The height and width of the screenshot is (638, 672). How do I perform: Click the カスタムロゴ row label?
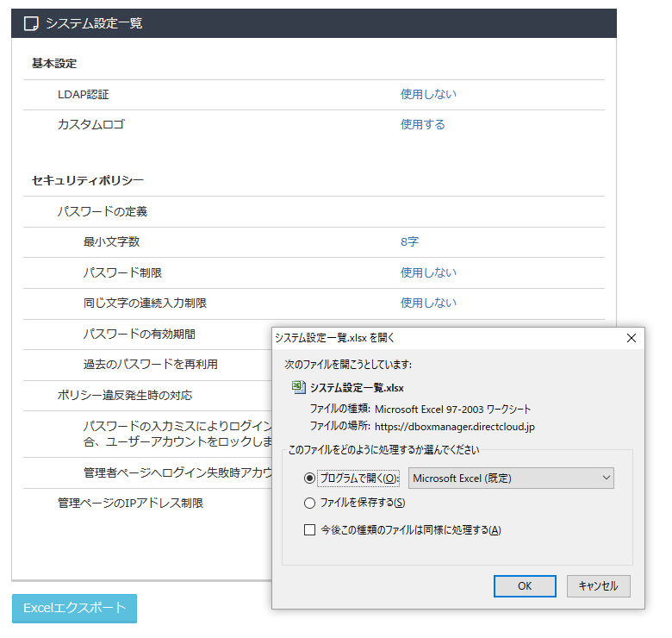click(90, 125)
